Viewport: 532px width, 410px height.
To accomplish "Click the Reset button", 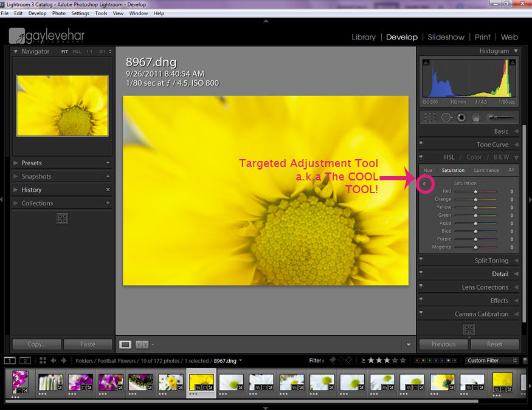I will click(494, 344).
